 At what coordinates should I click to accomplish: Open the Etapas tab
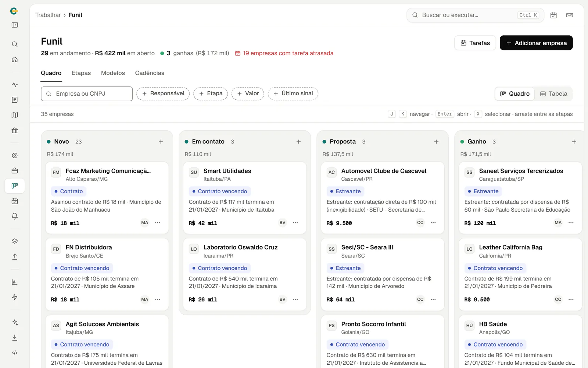[81, 73]
